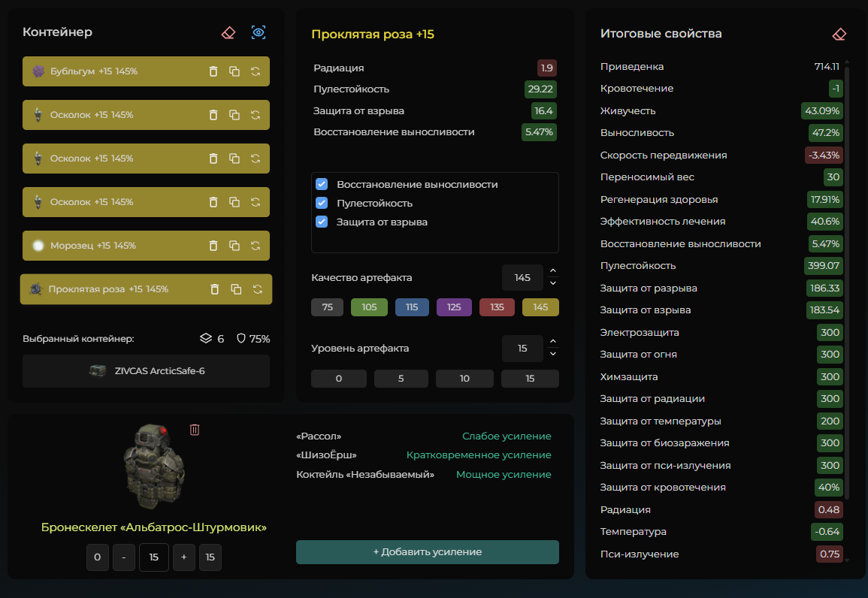
Task: Select the Морозец +15 145% row
Action: click(x=146, y=246)
